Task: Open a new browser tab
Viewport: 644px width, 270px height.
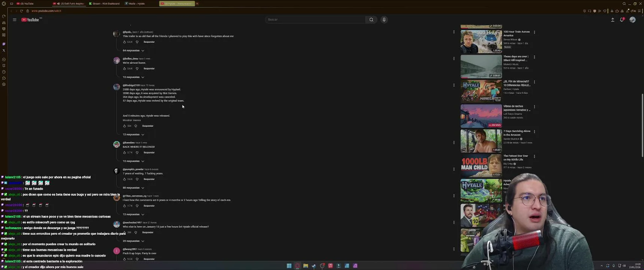Action: [x=197, y=4]
